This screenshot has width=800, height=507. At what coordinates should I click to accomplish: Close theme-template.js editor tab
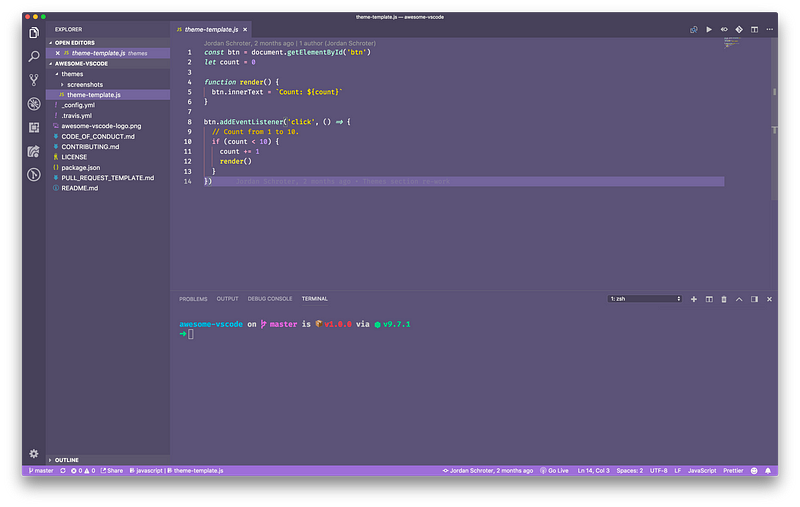tap(245, 30)
